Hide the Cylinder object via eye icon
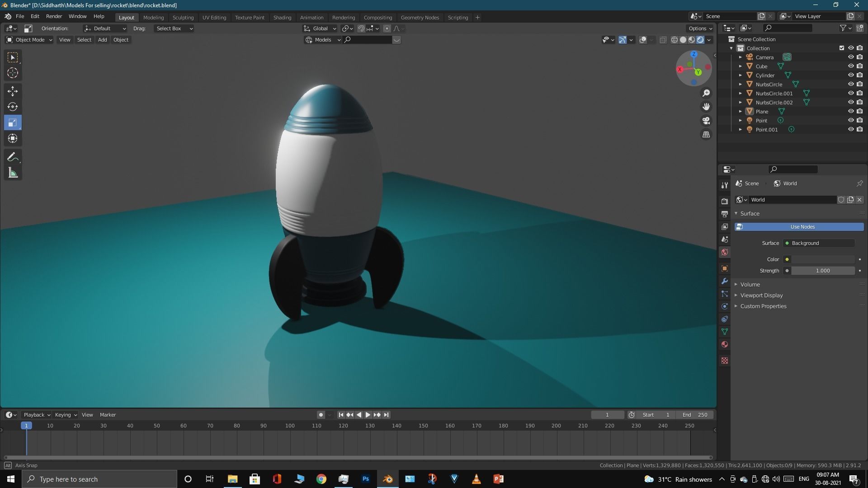This screenshot has width=868, height=488. 850,75
